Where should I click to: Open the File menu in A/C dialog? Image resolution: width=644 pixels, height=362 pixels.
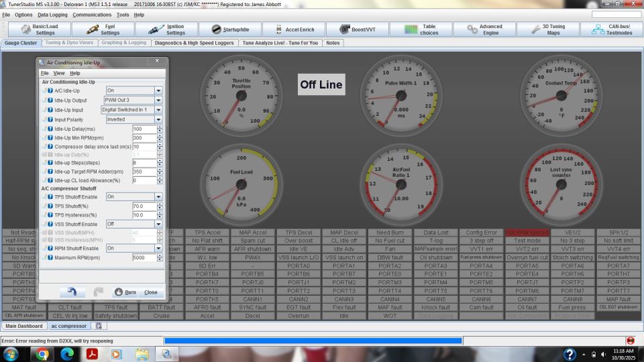click(45, 73)
